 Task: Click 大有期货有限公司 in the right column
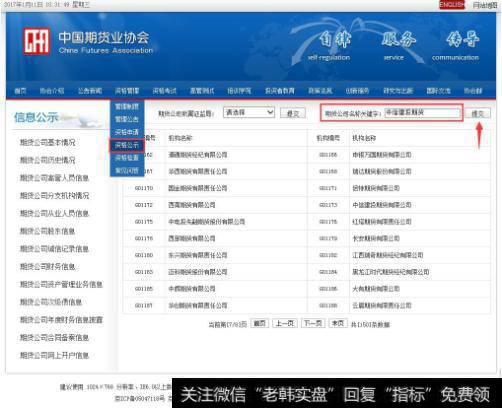[x=376, y=289]
